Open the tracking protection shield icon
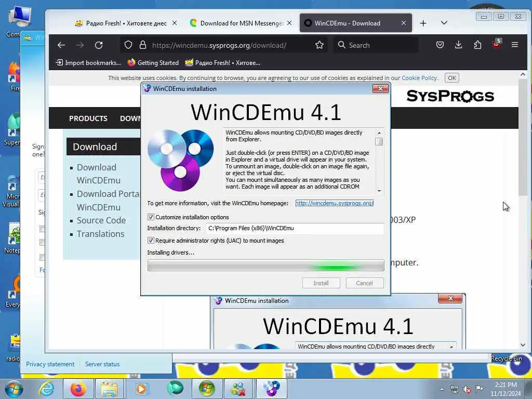 coord(128,45)
